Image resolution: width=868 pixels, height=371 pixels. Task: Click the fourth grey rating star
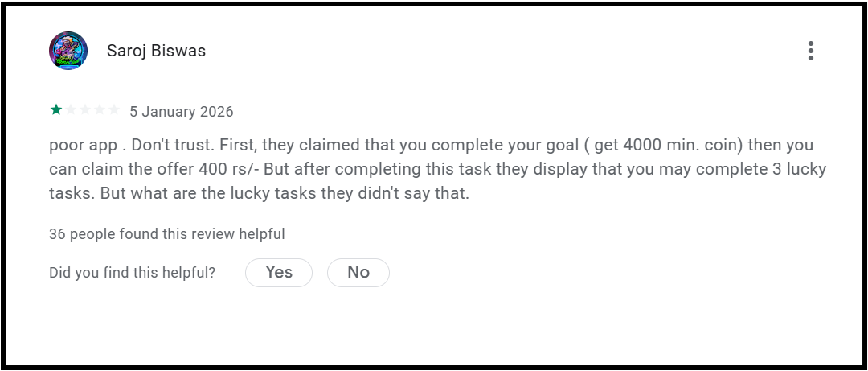(x=100, y=110)
